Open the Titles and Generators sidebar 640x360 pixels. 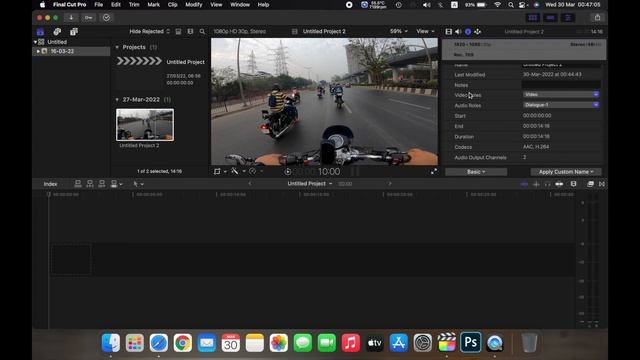pyautogui.click(x=73, y=31)
